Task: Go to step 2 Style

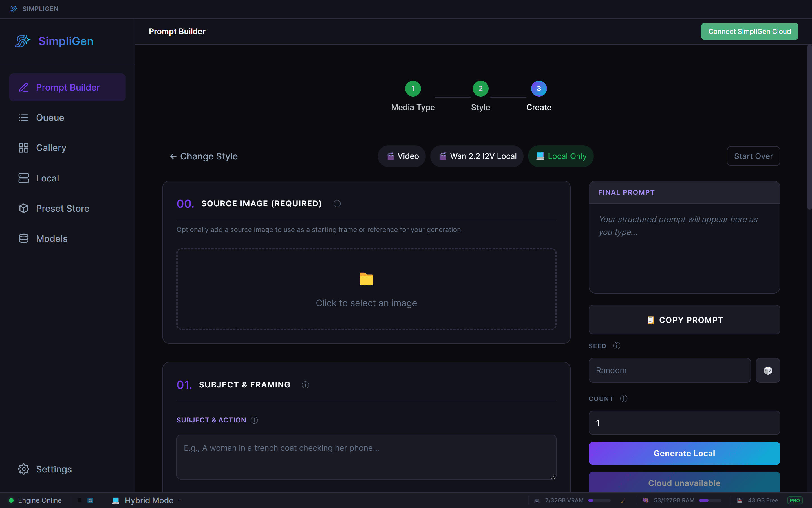Action: tap(480, 96)
